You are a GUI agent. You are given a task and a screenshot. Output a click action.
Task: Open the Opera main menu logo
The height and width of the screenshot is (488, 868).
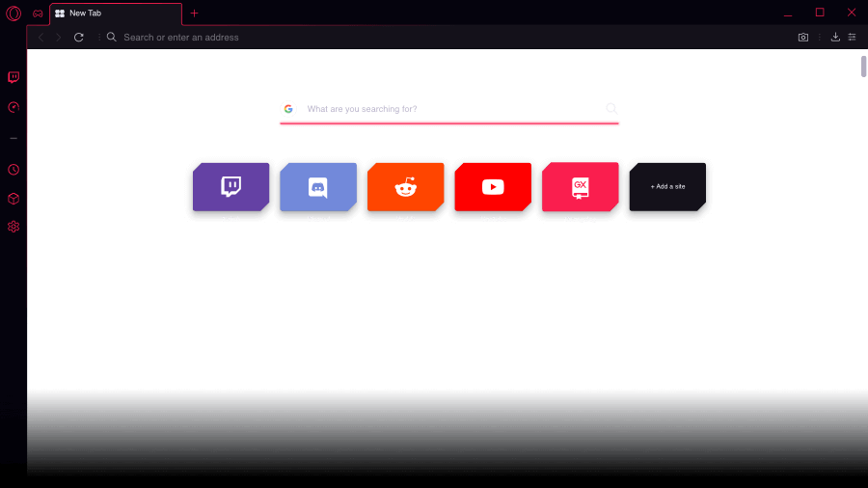14,13
